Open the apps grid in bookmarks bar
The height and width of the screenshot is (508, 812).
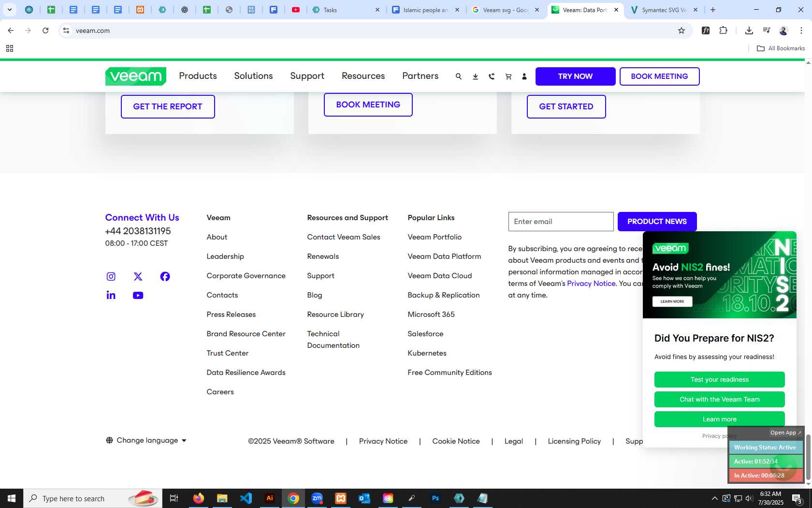(x=10, y=48)
